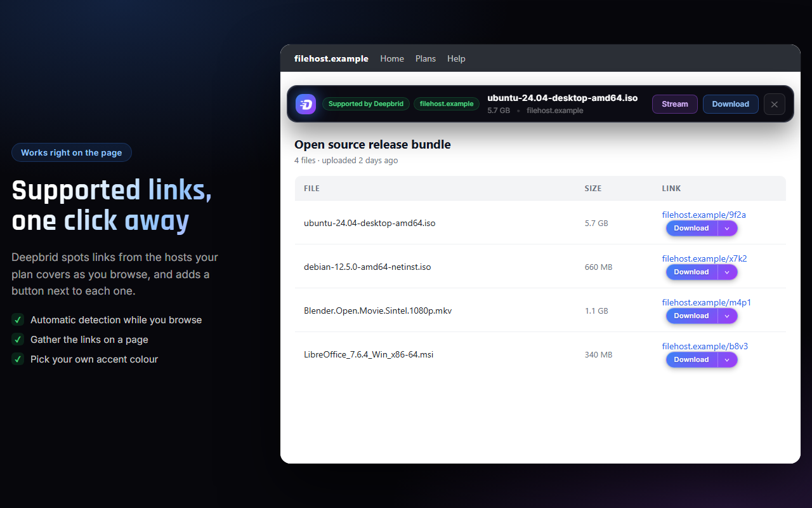812x508 pixels.
Task: Open link filehost.example/9f2a
Action: [x=704, y=215]
